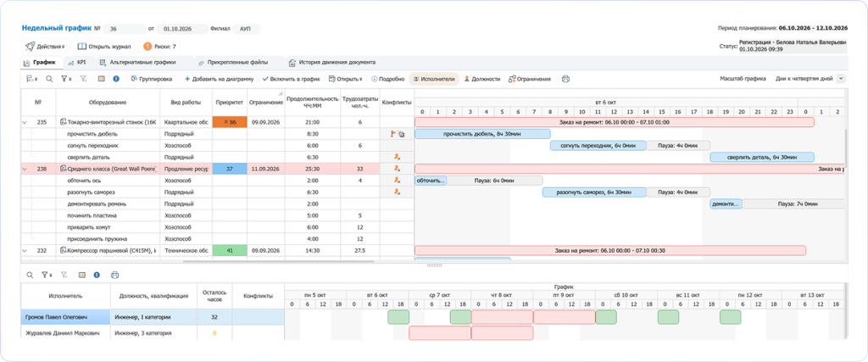Image resolution: width=868 pixels, height=362 pixels.
Task: Click printer icon in lower toolbar
Action: tap(114, 275)
